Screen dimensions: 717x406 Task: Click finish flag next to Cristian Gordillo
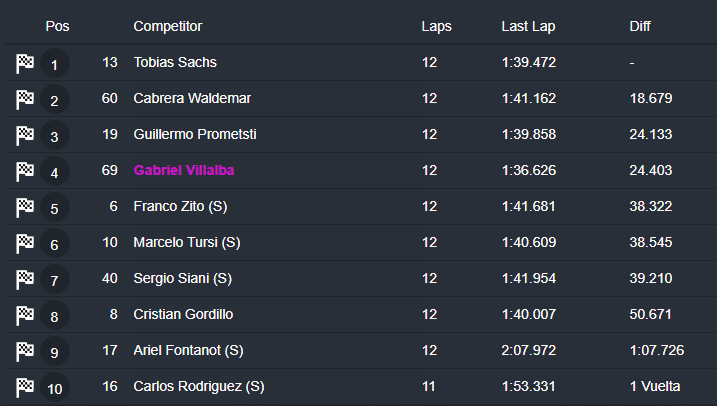coord(25,316)
